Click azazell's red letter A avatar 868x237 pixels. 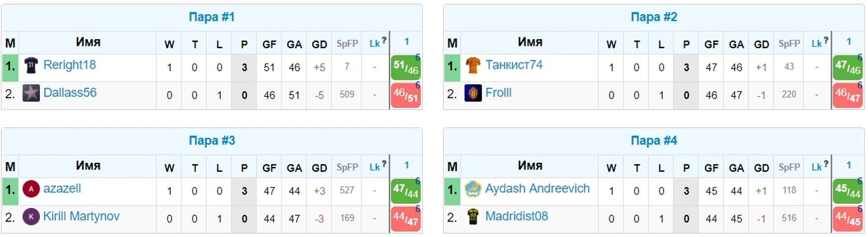coord(31,189)
